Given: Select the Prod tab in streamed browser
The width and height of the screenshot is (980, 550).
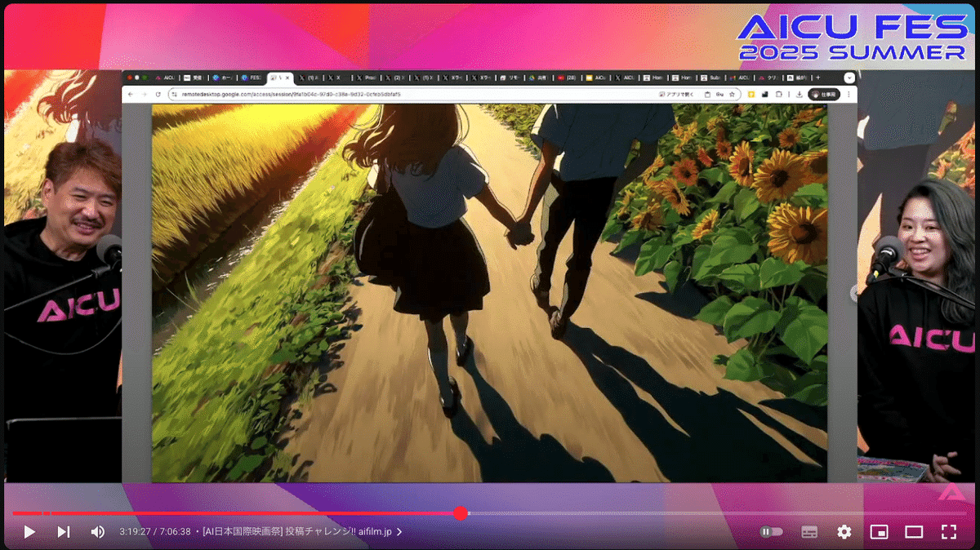Looking at the screenshot, I should click(367, 78).
